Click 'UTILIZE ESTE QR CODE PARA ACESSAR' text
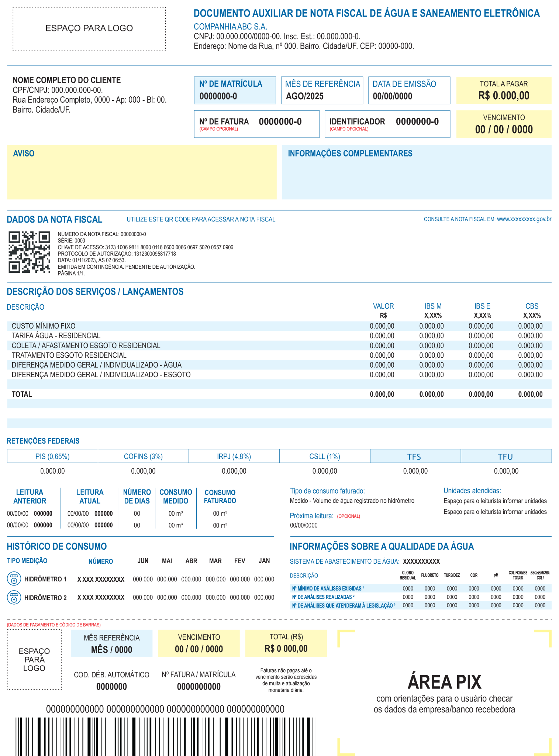559x756 pixels. [x=201, y=219]
